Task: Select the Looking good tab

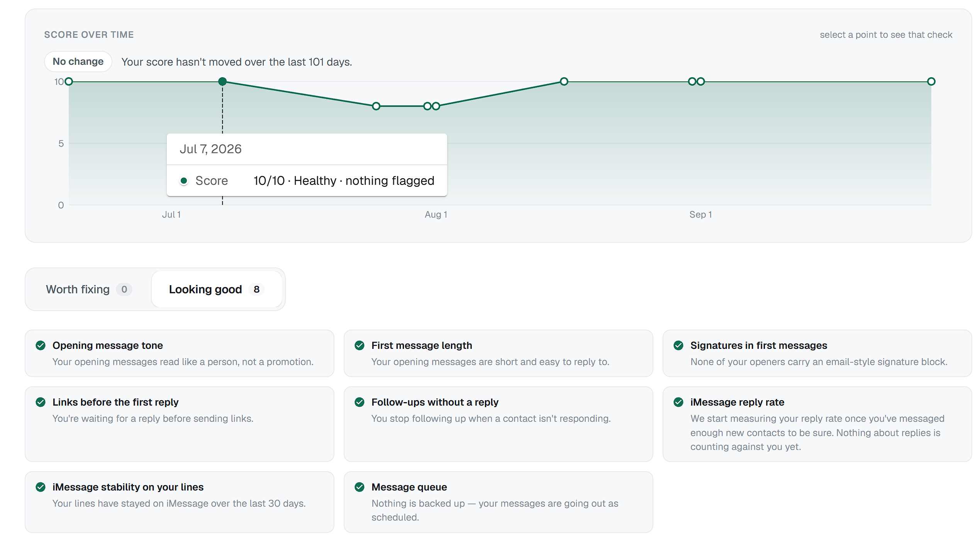Action: [217, 289]
